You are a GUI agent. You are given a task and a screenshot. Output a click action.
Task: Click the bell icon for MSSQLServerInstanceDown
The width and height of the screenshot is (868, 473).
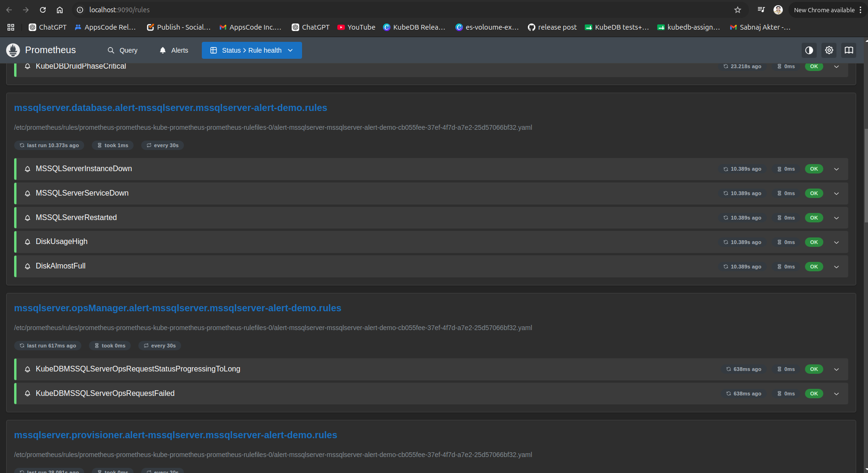28,169
